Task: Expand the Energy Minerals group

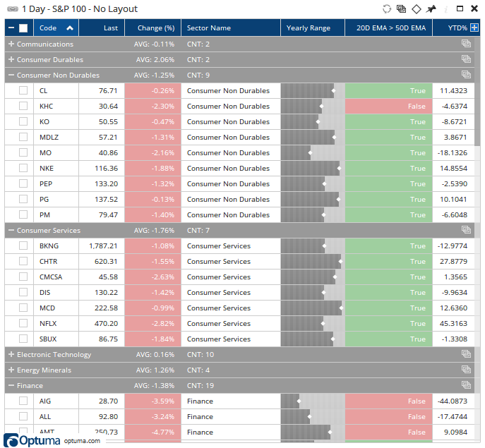Action: pos(11,370)
